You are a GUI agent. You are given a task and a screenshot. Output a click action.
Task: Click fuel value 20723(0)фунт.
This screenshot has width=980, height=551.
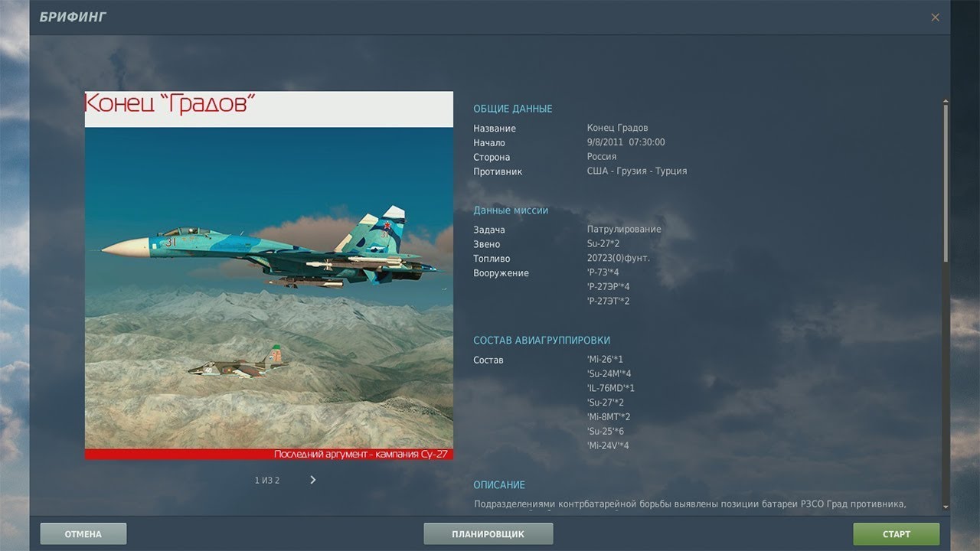[x=618, y=258]
